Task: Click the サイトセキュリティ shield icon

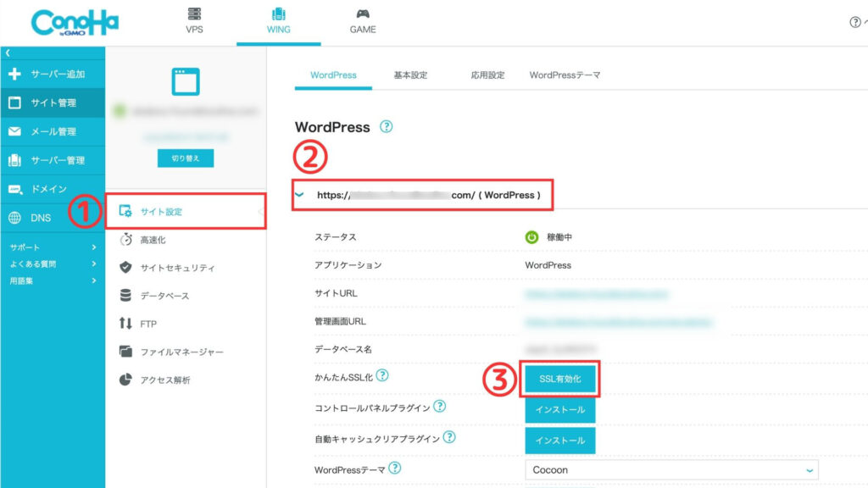Action: tap(125, 267)
